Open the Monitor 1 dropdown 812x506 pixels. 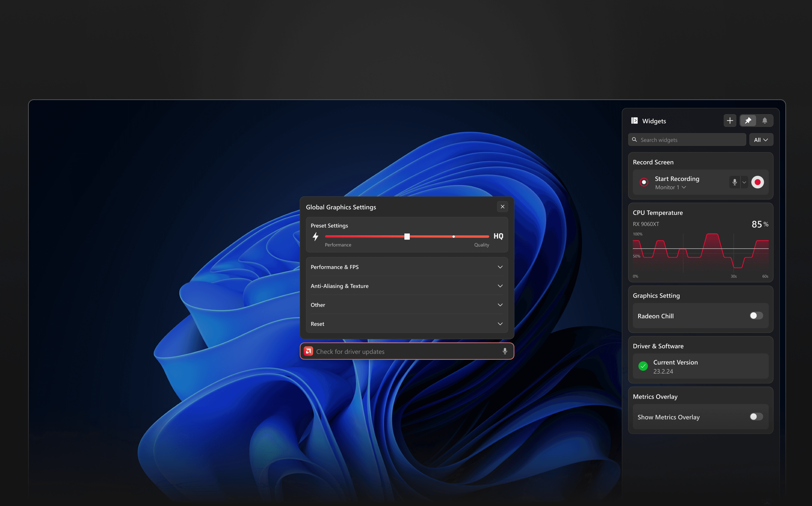[670, 187]
